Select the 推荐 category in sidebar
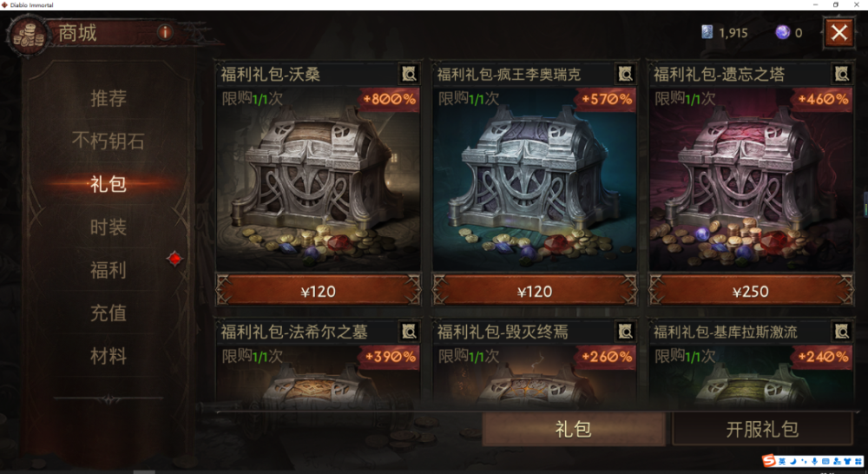Screen dimensions: 868x474 108,99
